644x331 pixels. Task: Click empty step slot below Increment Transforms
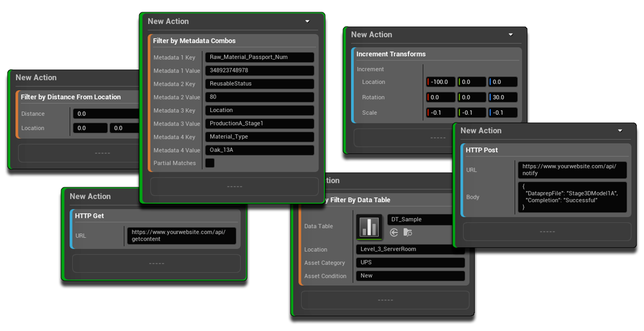click(x=403, y=138)
